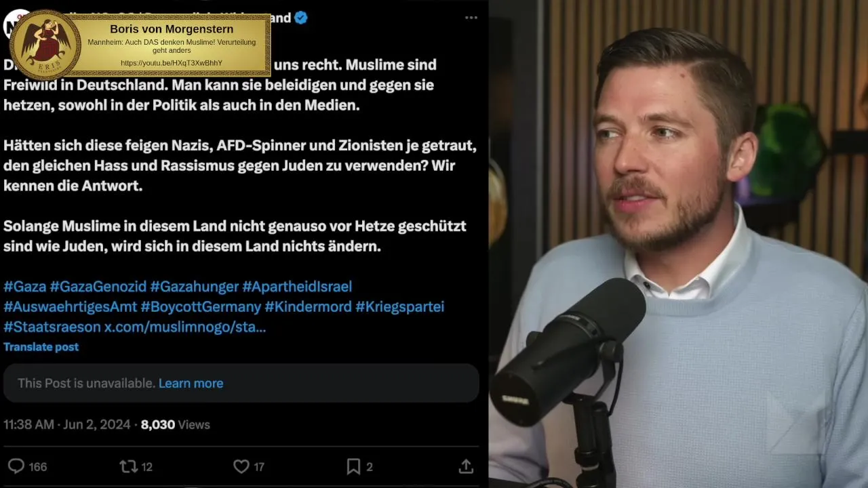Click the Eris eagle logo emblem
This screenshot has width=868, height=488.
tap(46, 45)
